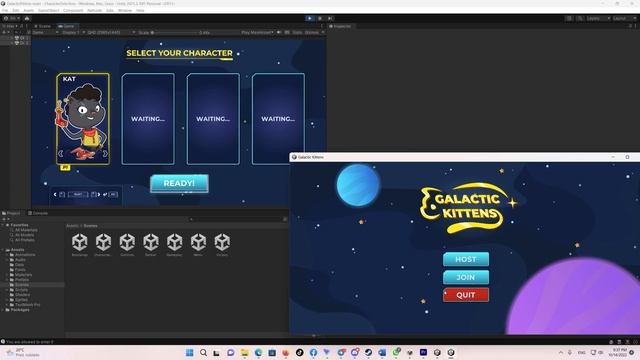Collapse the Favorites tree group
The image size is (640, 360).
pyautogui.click(x=3, y=225)
